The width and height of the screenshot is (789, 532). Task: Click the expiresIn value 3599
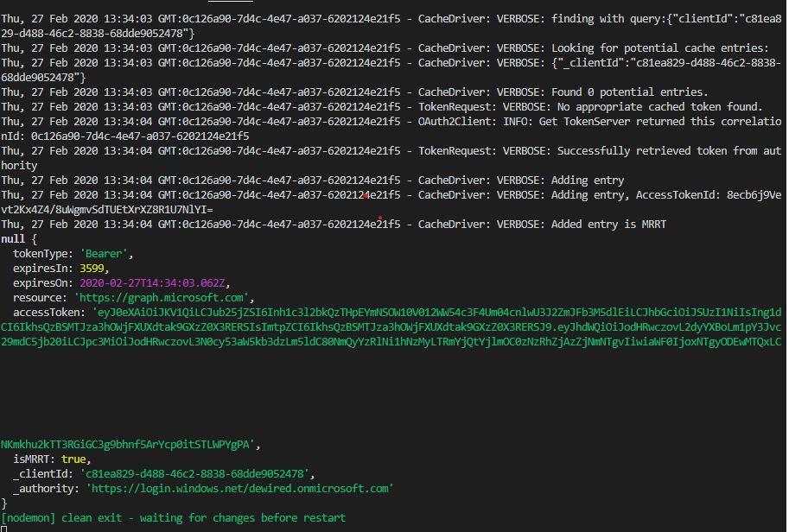[93, 269]
